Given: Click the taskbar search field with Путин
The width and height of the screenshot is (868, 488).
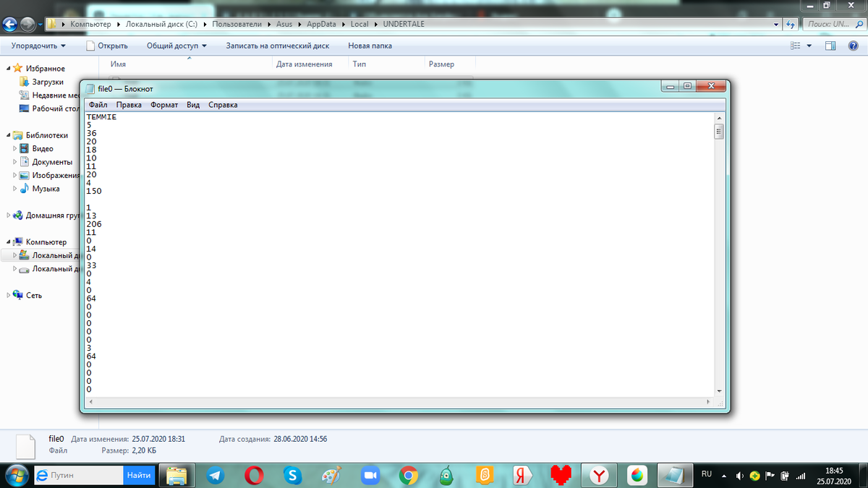Looking at the screenshot, I should (x=77, y=475).
